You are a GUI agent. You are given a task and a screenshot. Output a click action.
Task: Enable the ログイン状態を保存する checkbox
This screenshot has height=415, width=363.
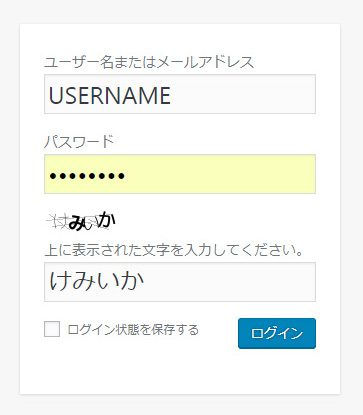click(52, 329)
